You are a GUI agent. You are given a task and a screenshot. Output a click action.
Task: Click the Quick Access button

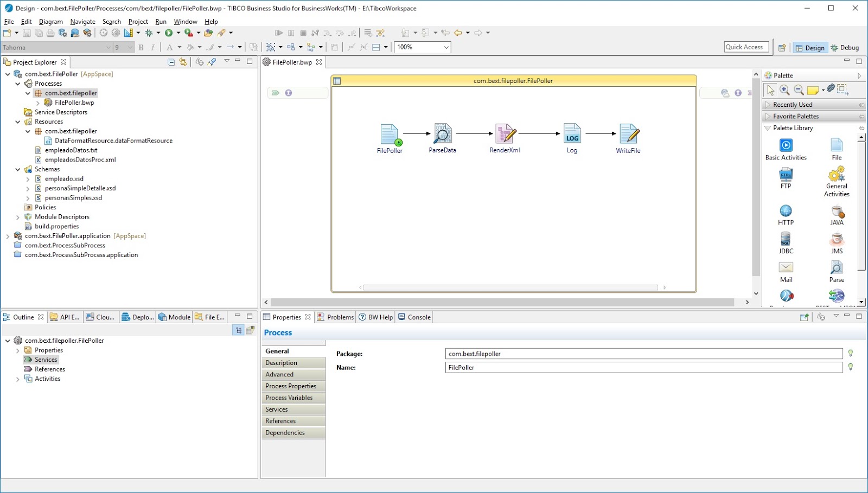[x=745, y=47]
